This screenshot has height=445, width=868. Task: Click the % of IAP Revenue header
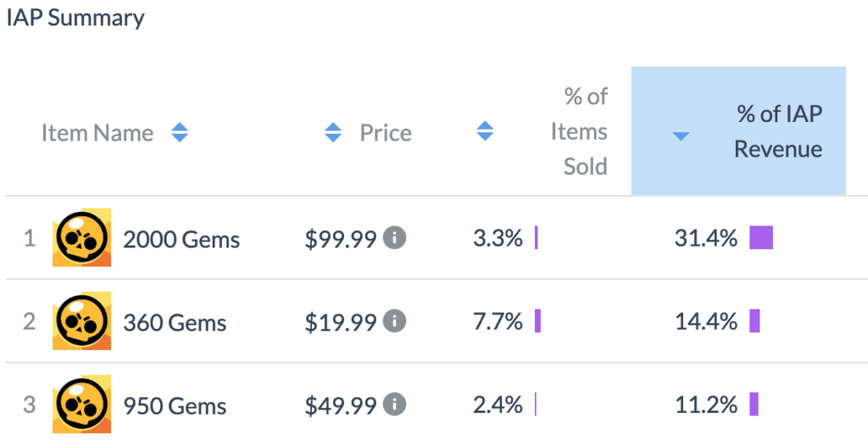(778, 131)
